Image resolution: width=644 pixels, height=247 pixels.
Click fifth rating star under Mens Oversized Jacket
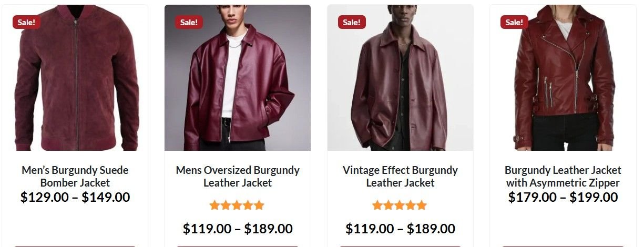point(259,205)
